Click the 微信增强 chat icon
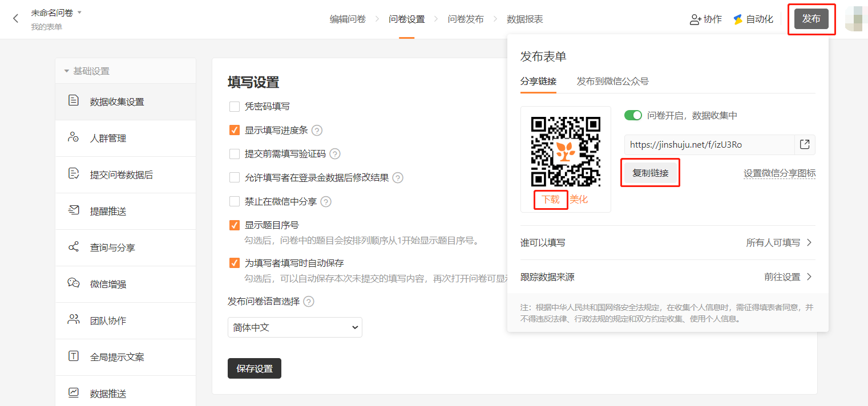The width and height of the screenshot is (868, 406). (74, 283)
